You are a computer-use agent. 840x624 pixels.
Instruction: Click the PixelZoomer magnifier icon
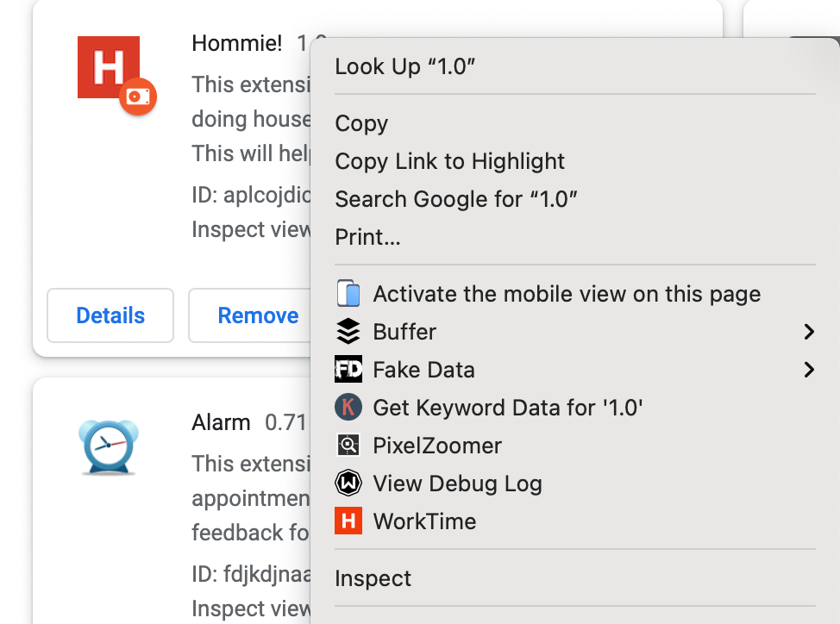pyautogui.click(x=347, y=445)
